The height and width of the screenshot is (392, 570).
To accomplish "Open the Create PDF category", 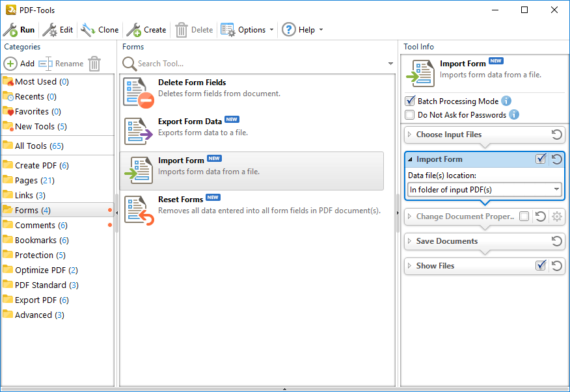I will (57, 165).
